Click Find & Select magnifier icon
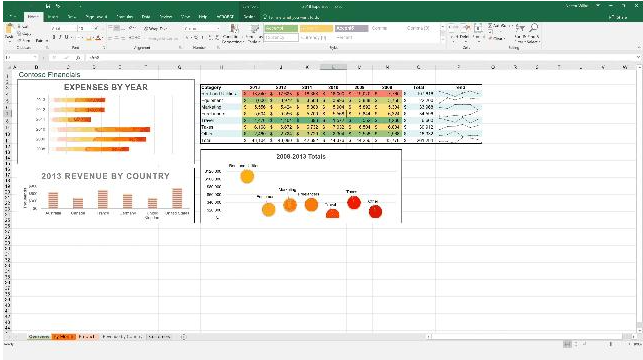 point(534,28)
